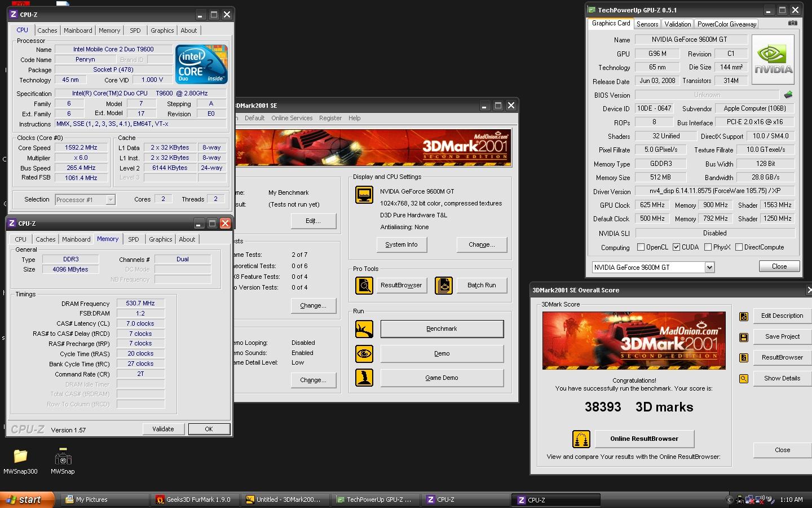812x508 pixels.
Task: Click the Batch Run icon in Pro Tools
Action: 444,286
